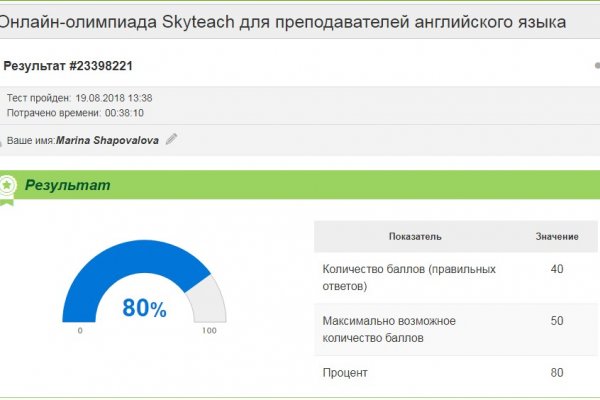
Task: Click the green Результат section header
Action: tap(68, 185)
